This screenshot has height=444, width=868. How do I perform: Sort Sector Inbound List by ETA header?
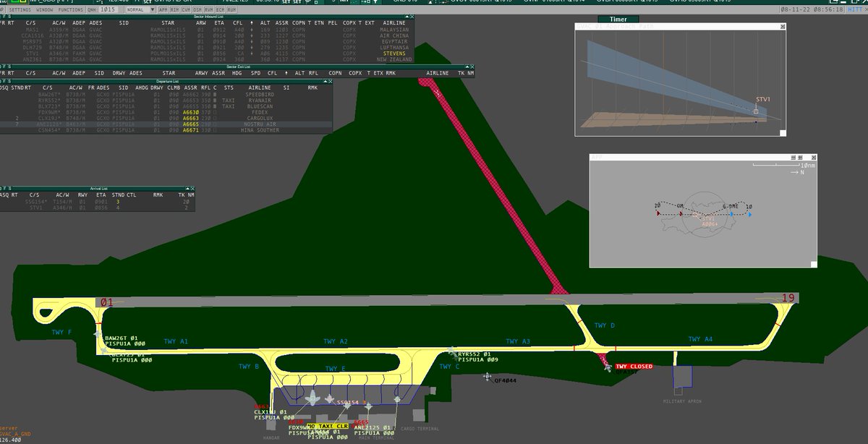[x=220, y=22]
